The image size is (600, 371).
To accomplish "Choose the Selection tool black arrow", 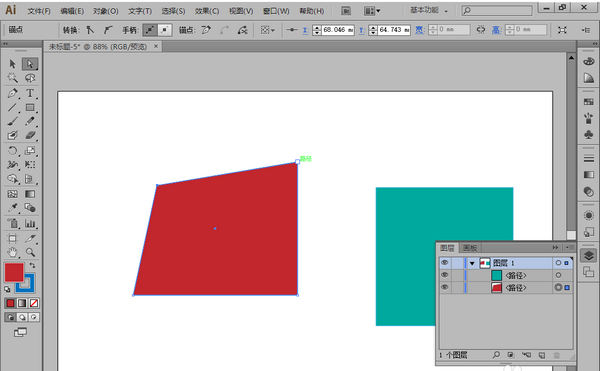I will pyautogui.click(x=12, y=64).
